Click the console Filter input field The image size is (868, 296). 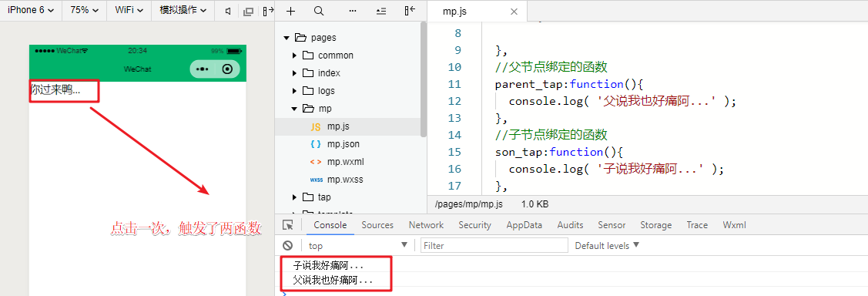(x=494, y=246)
